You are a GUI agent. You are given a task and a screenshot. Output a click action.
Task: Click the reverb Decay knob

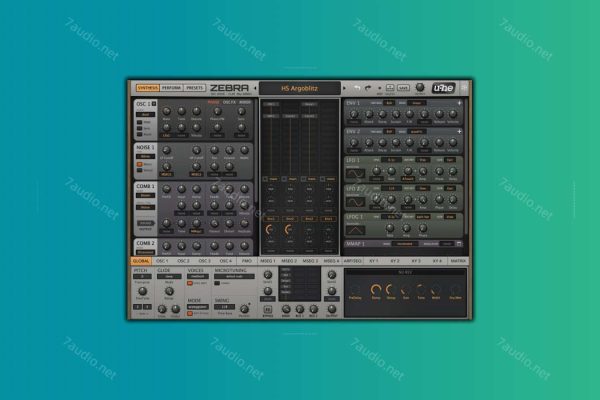tap(391, 290)
